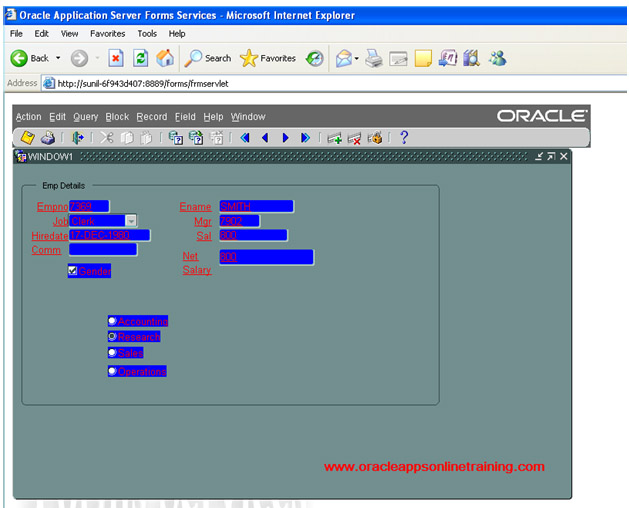Image resolution: width=629 pixels, height=508 pixels.
Task: Click the Ename input field
Action: click(255, 206)
